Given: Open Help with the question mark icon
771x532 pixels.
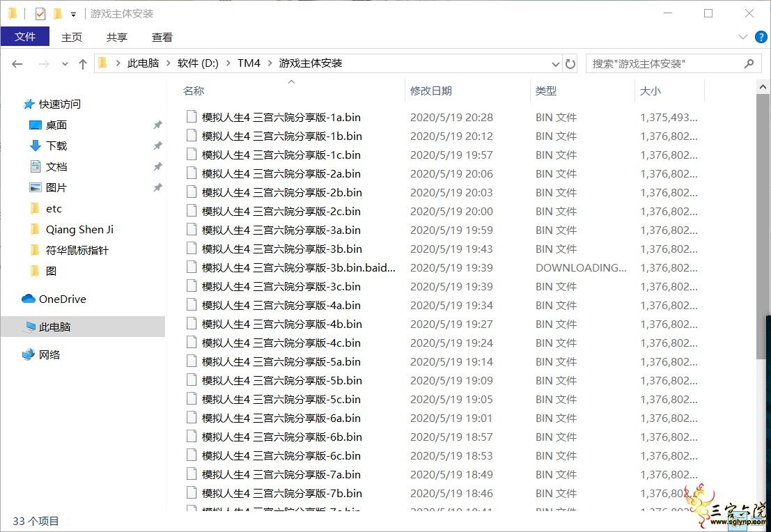Looking at the screenshot, I should (761, 37).
